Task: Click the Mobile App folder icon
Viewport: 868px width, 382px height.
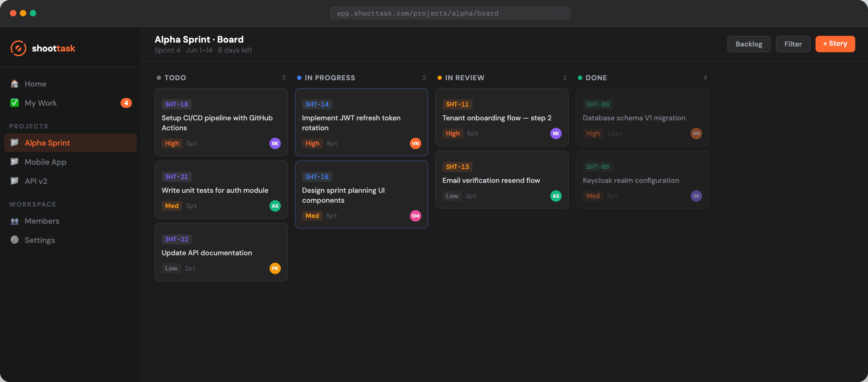Action: coord(15,162)
